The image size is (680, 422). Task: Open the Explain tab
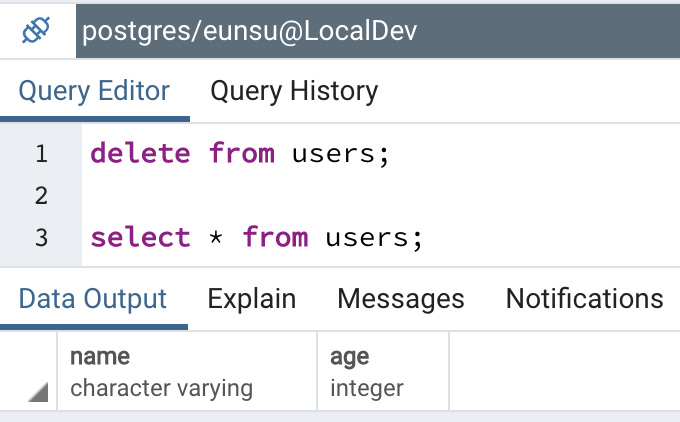click(x=252, y=299)
